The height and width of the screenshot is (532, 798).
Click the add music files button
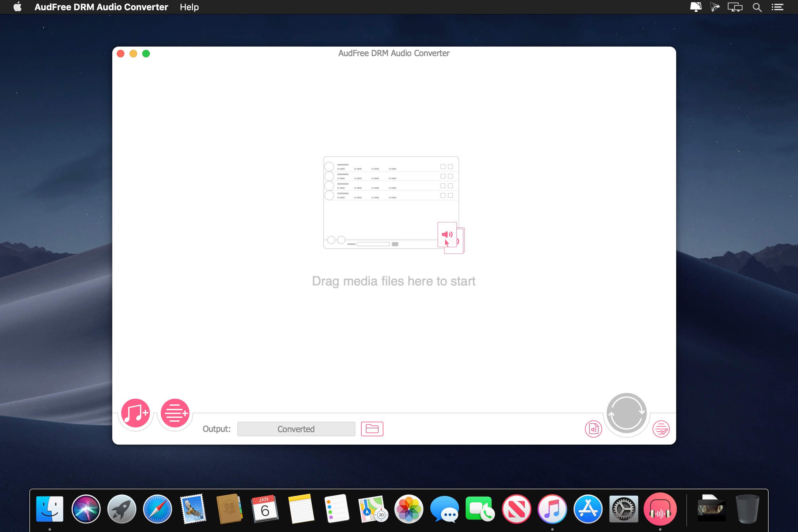click(135, 413)
